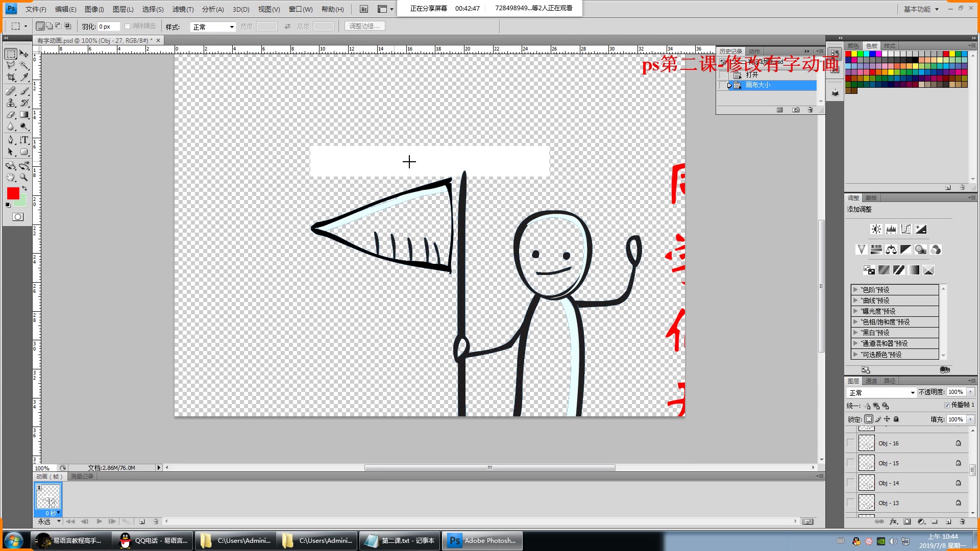Viewport: 980px width, 551px height.
Task: Select the Magic Wand tool
Action: [24, 65]
